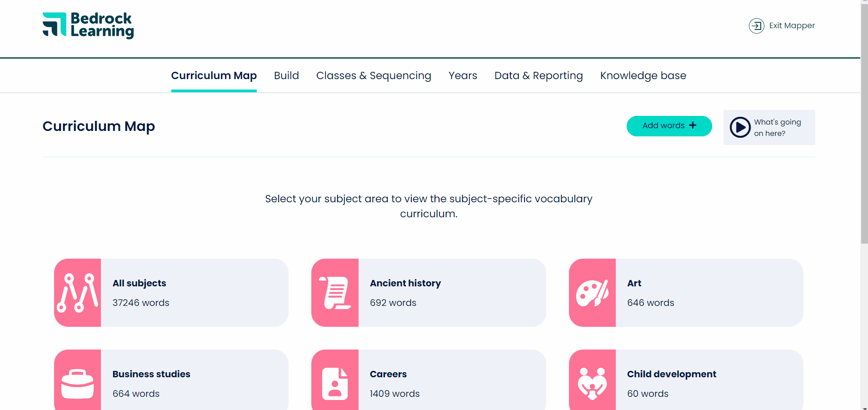Click the paint palette icon for Art
868x410 pixels.
click(x=592, y=292)
